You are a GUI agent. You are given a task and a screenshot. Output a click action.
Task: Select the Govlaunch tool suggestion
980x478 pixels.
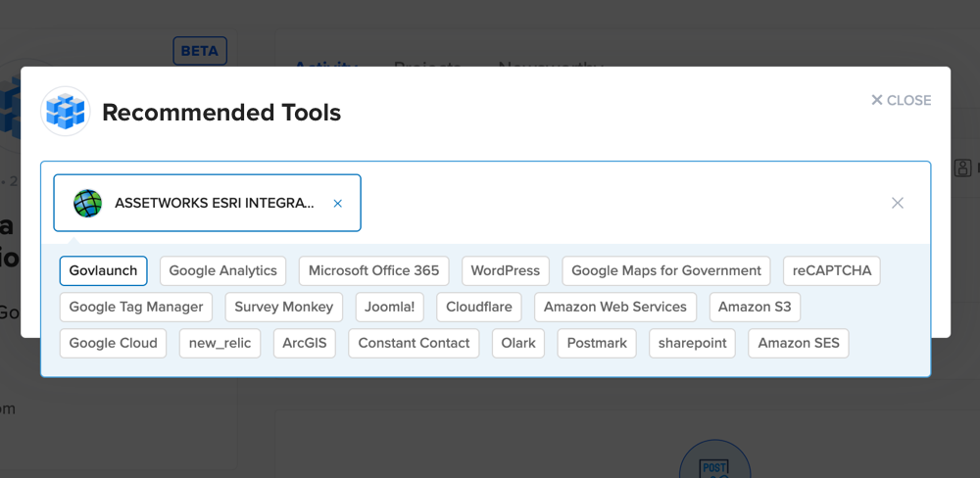point(103,270)
